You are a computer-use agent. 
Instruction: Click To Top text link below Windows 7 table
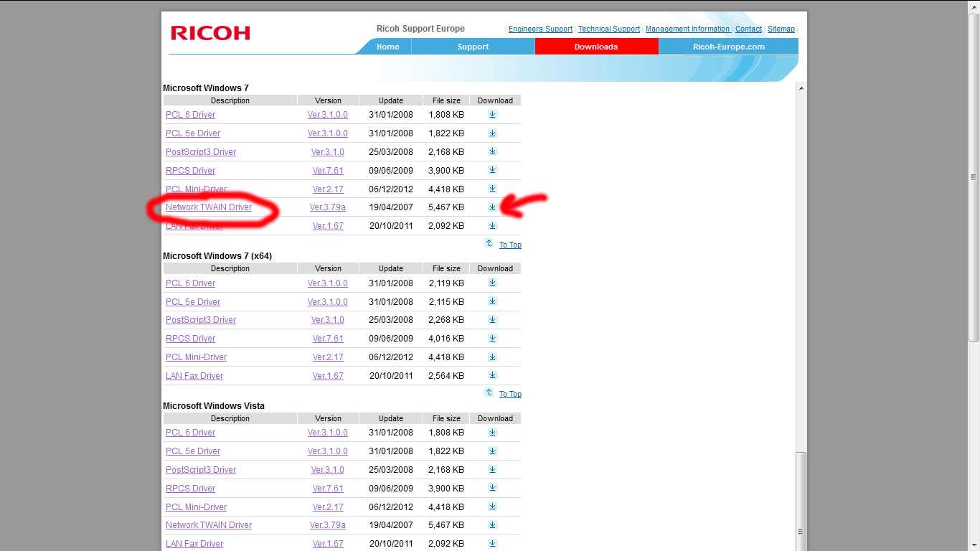[510, 245]
